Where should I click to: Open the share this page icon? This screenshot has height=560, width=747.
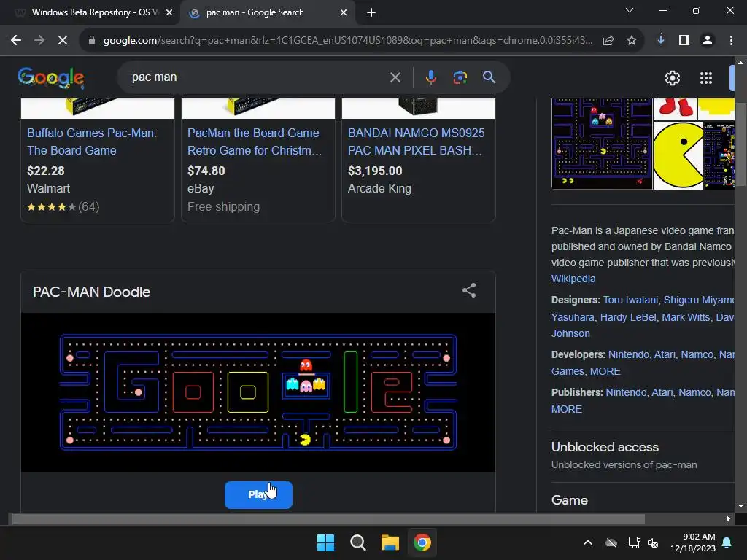[x=608, y=41]
